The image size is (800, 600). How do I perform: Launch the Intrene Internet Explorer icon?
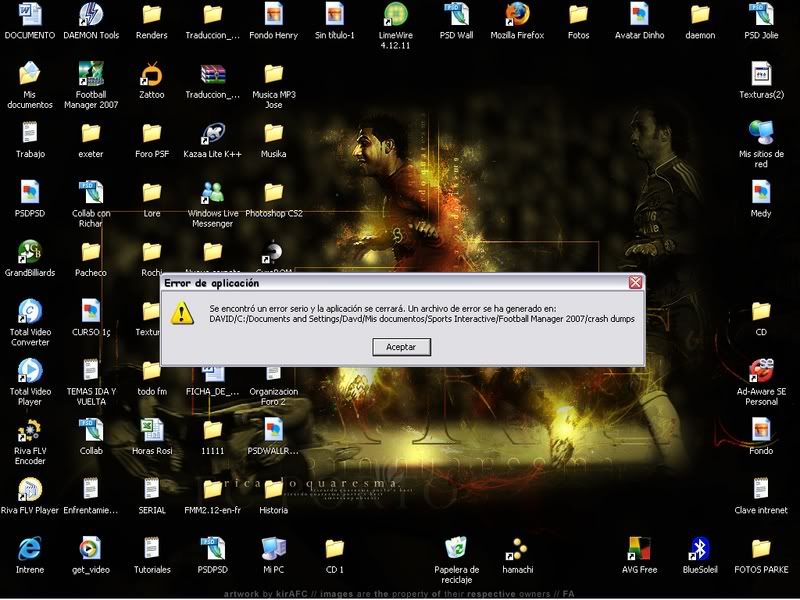click(30, 549)
